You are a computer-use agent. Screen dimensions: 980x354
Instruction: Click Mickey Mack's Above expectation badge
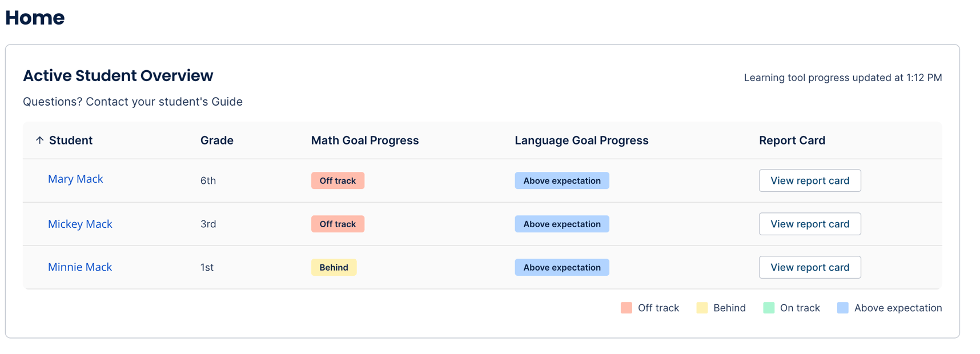click(x=561, y=224)
